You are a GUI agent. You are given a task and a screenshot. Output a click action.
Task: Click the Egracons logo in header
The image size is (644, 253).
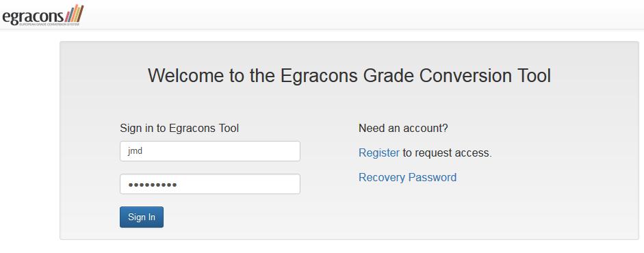click(x=42, y=15)
